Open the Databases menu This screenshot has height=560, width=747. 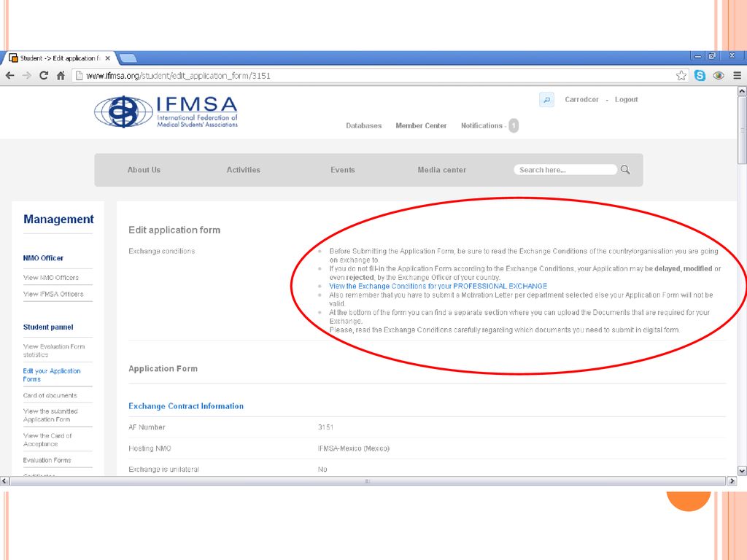(x=363, y=125)
